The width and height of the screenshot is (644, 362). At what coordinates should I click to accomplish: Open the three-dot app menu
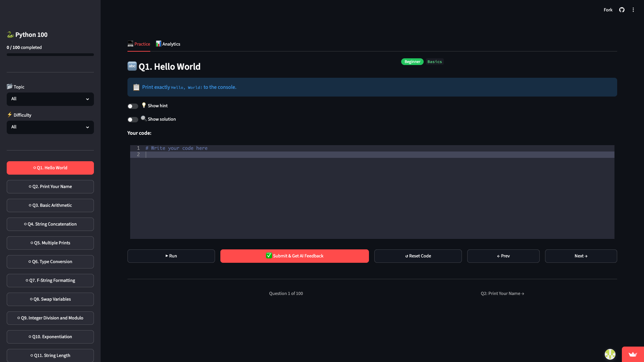click(633, 10)
